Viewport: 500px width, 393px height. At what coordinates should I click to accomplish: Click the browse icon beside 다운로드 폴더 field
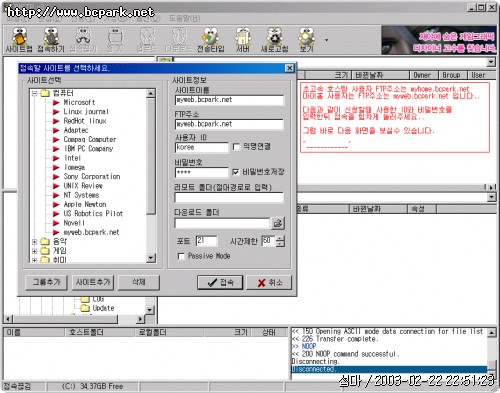coord(277,223)
